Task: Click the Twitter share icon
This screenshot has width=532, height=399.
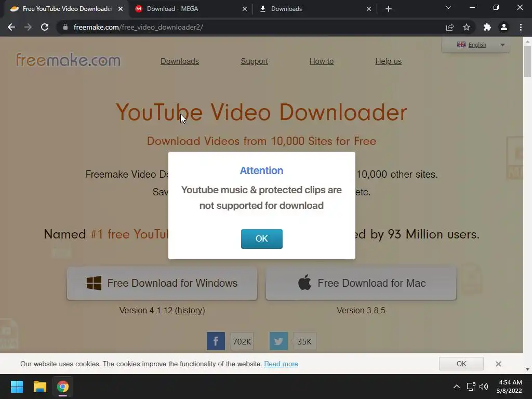Action: (x=278, y=341)
